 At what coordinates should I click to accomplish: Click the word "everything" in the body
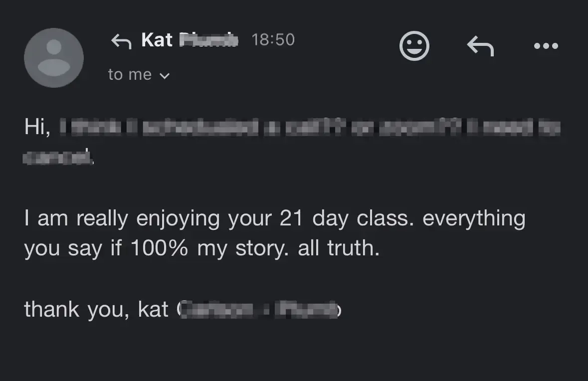pos(474,218)
